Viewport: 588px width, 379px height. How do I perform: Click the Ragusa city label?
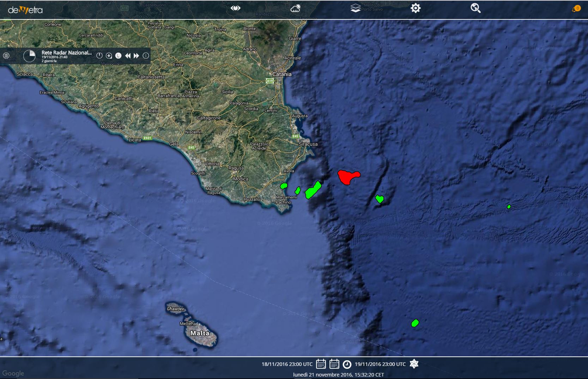point(236,168)
